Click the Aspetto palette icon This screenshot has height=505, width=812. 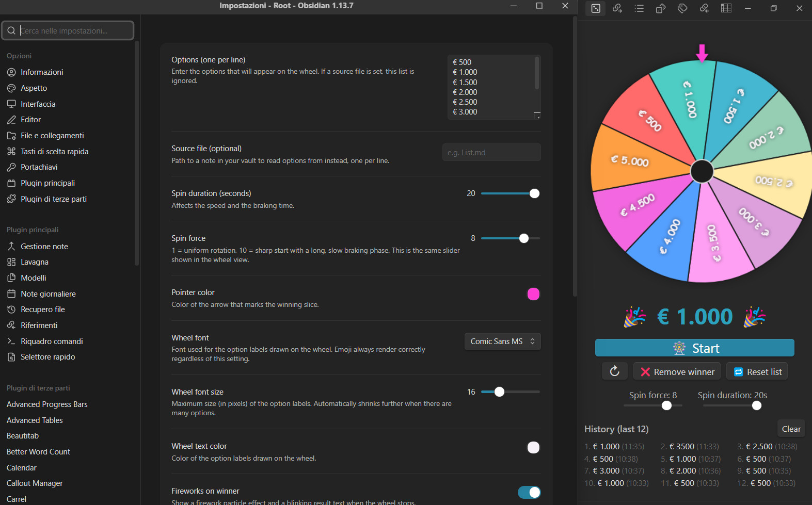11,88
